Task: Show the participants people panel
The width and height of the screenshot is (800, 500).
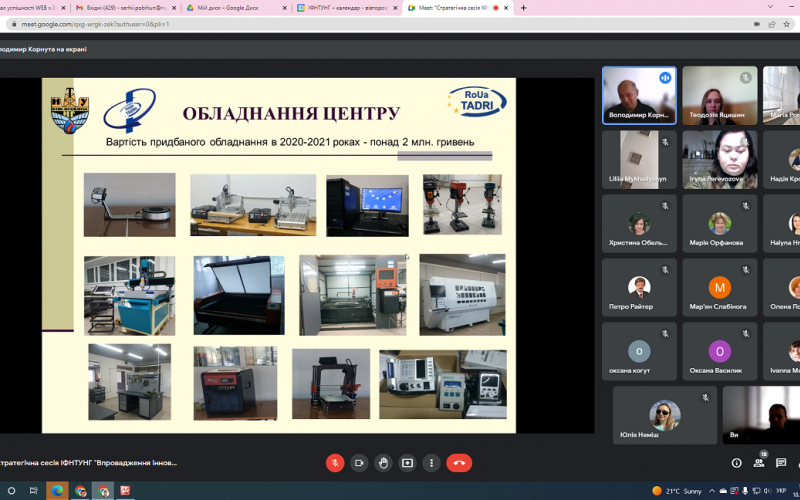Action: point(759,463)
